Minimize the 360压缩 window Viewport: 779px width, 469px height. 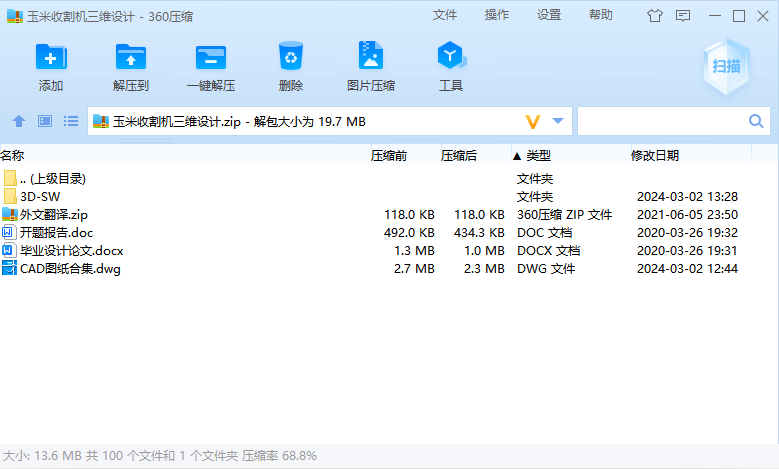pos(715,16)
